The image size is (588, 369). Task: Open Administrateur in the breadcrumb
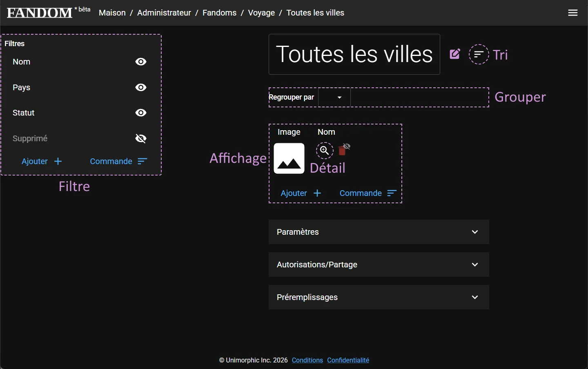tap(164, 13)
